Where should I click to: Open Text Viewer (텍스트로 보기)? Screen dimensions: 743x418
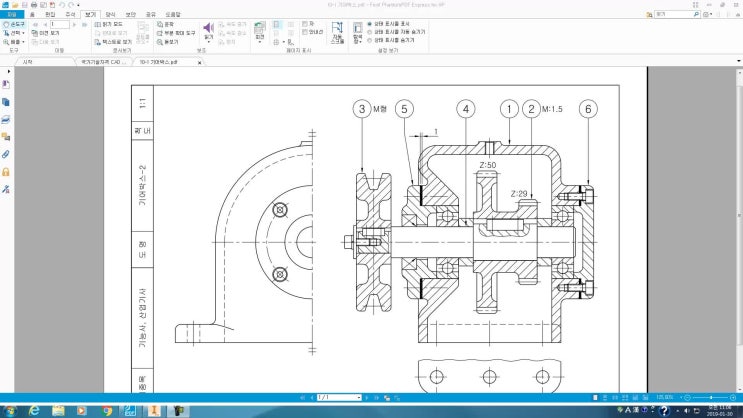[x=113, y=42]
